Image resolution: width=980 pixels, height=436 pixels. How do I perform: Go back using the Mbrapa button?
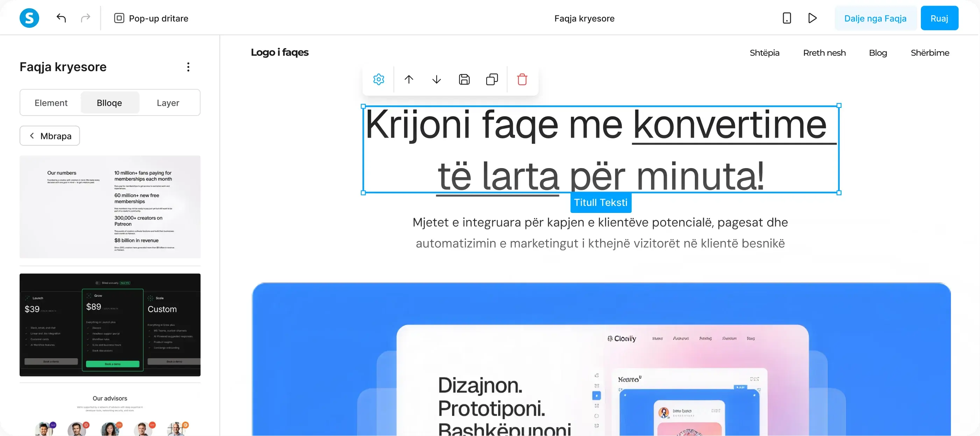click(x=49, y=136)
